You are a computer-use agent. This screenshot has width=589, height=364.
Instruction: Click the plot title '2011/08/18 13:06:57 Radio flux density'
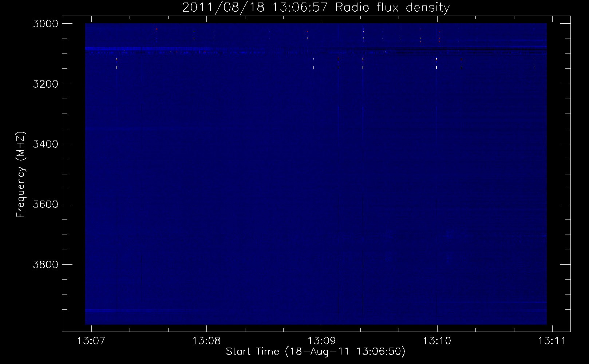point(316,7)
